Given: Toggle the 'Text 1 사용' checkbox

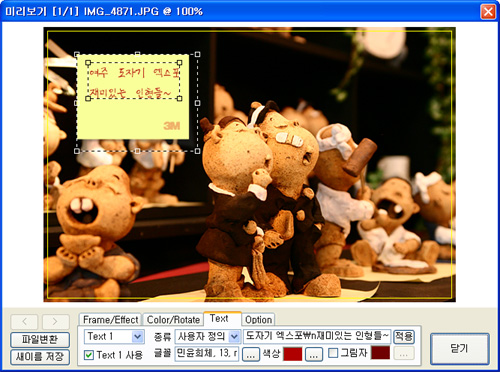Looking at the screenshot, I should point(89,355).
